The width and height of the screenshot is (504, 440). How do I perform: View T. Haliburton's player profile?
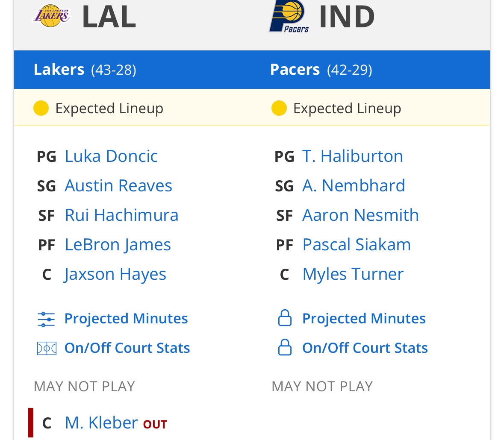point(352,156)
